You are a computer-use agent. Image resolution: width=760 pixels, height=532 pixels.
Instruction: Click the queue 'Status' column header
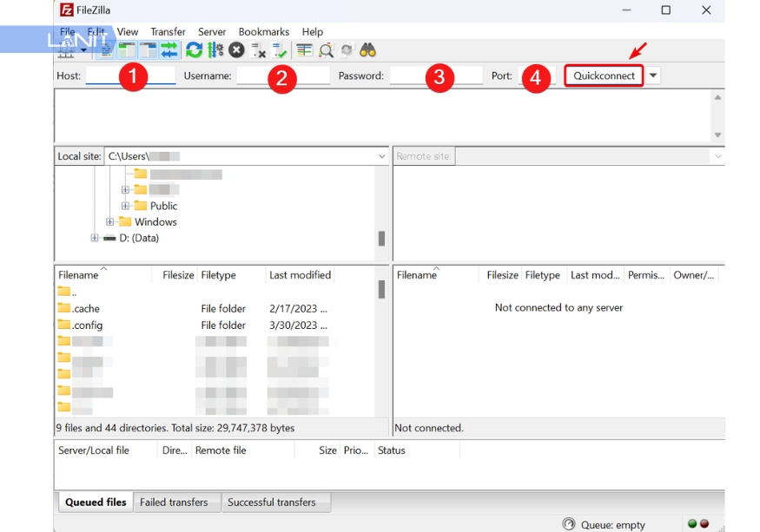click(x=417, y=450)
